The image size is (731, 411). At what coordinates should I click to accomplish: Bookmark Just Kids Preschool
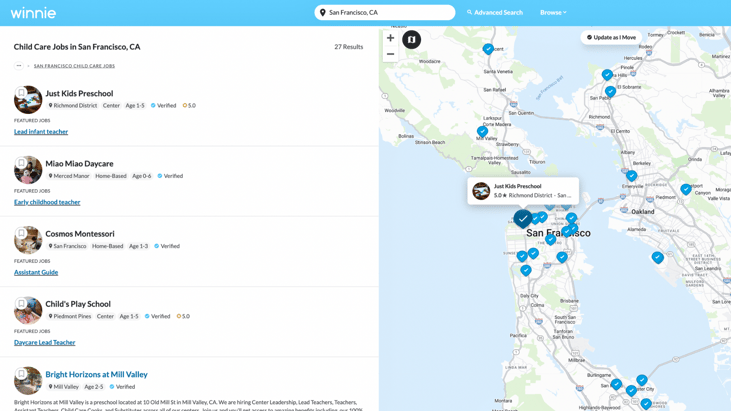[x=21, y=92]
